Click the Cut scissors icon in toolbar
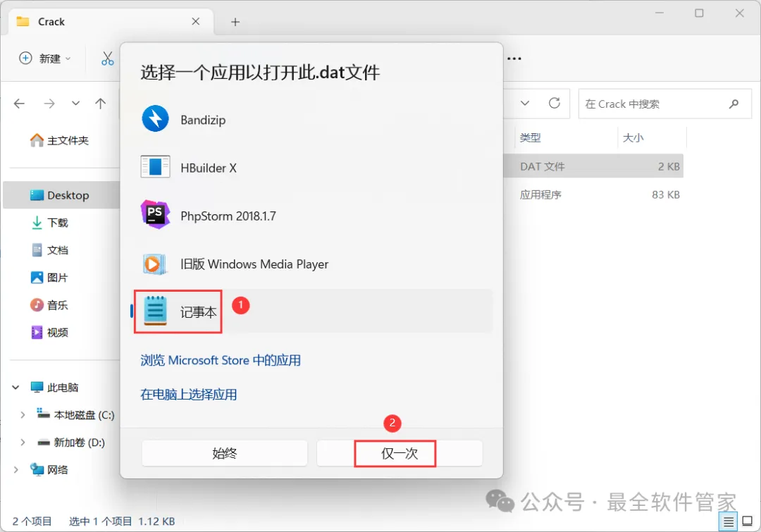This screenshot has height=532, width=761. point(107,58)
